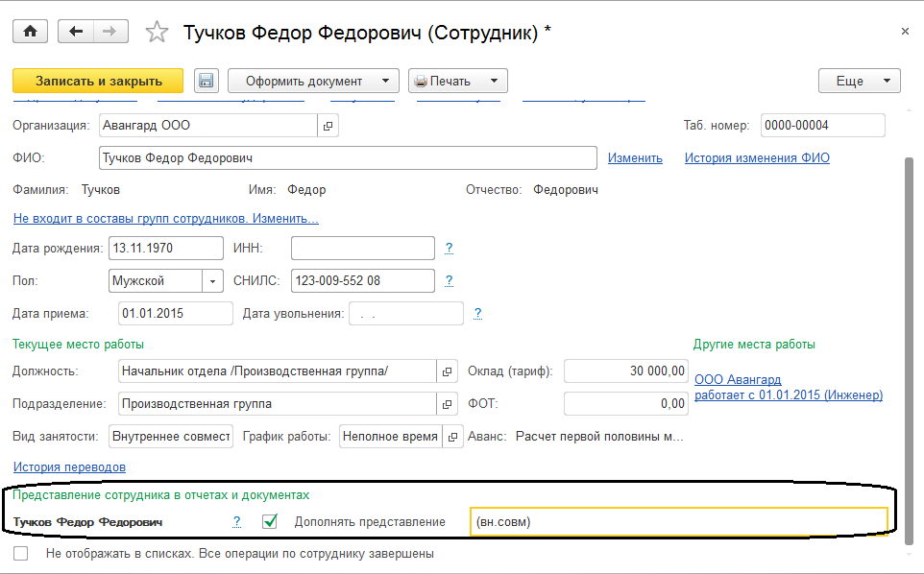Open the Должность field's open-form icon
This screenshot has height=574, width=924.
coord(447,371)
